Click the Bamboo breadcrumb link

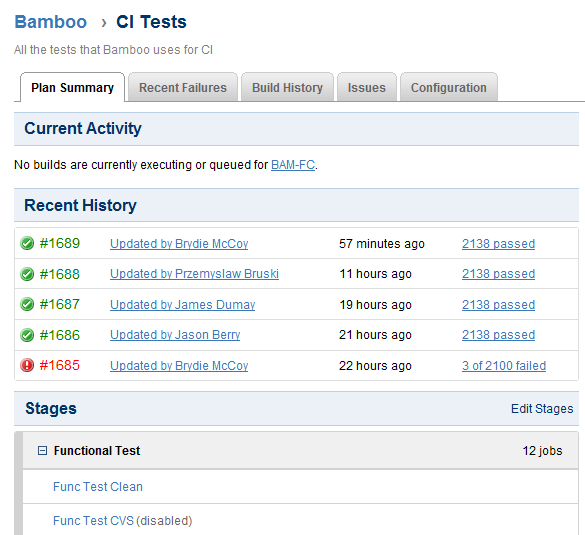[50, 22]
